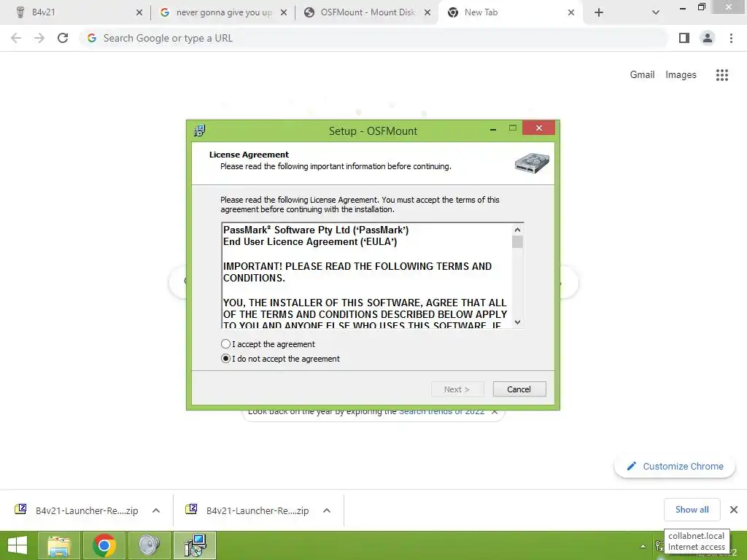Switch to OSFMount - Mount Disk tab

pyautogui.click(x=367, y=12)
